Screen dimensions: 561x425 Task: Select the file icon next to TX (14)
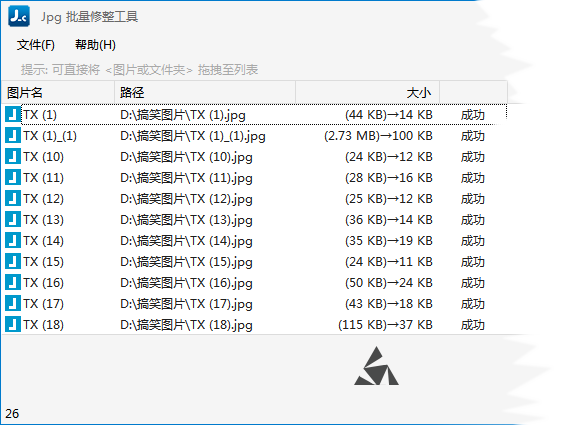click(13, 241)
